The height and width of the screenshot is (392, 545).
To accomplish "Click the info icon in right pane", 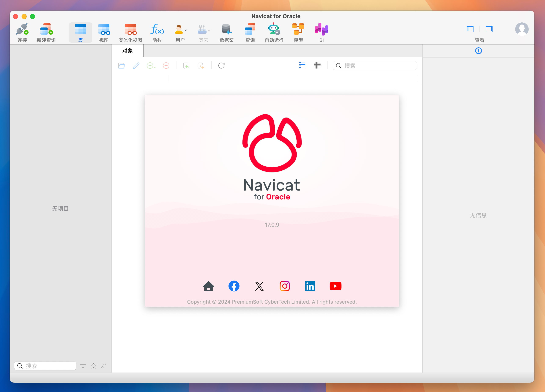I will 478,51.
